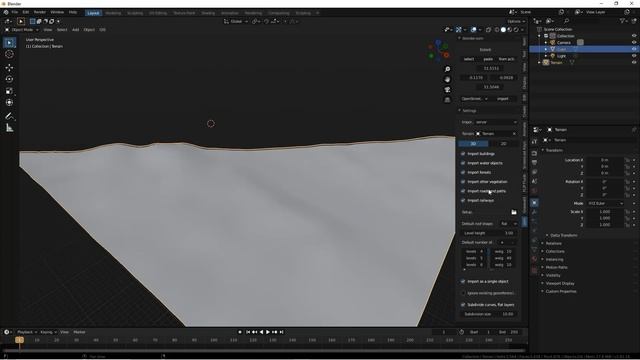
Task: Toggle X-ray view icon
Action: click(489, 30)
